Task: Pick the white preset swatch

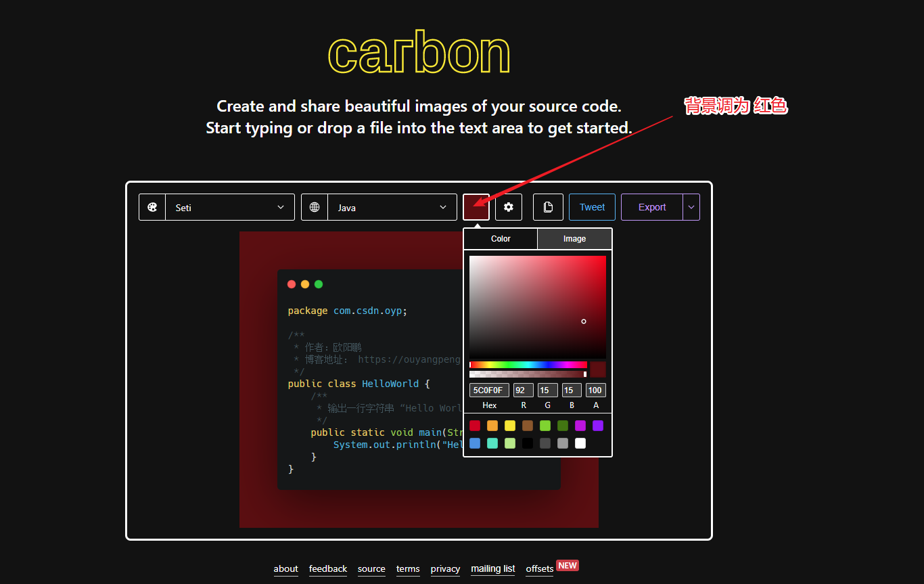Action: (580, 443)
